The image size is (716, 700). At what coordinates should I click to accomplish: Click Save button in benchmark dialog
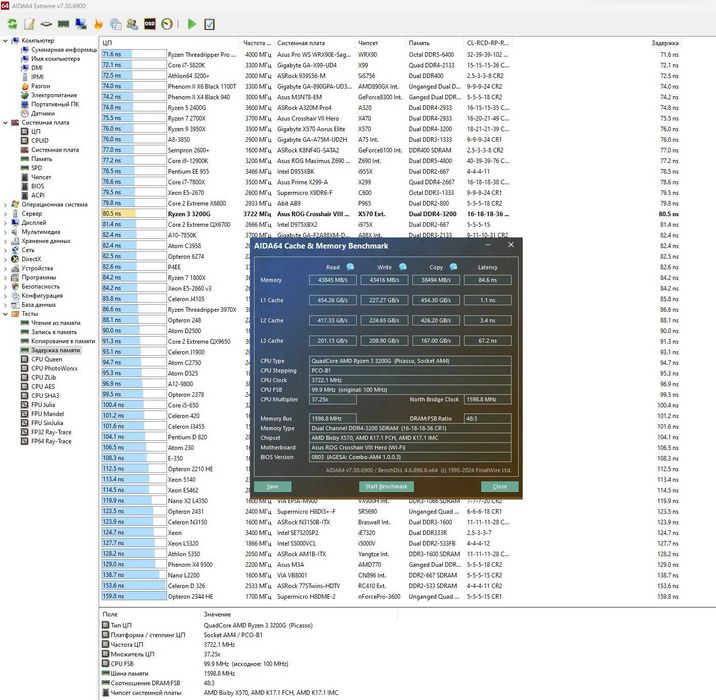tap(273, 486)
